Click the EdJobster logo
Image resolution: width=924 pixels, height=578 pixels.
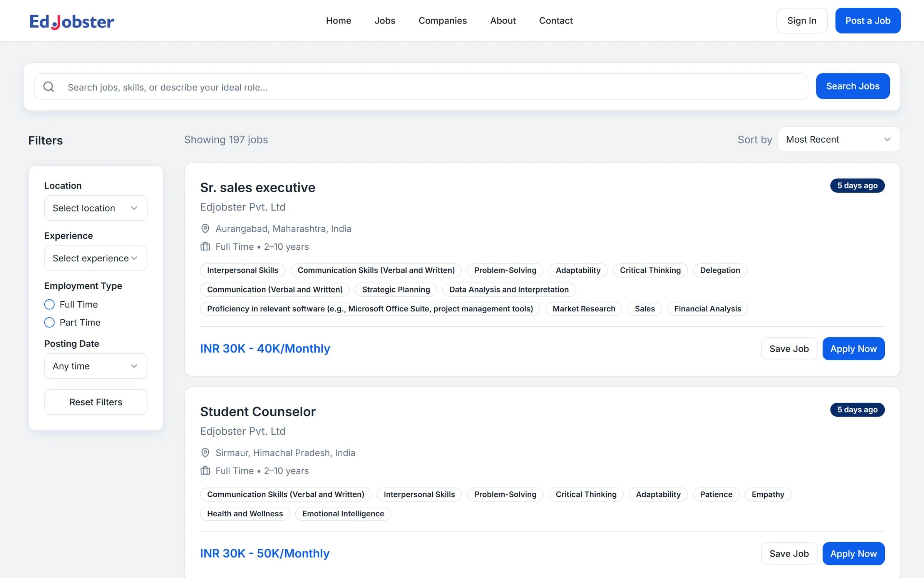click(72, 21)
